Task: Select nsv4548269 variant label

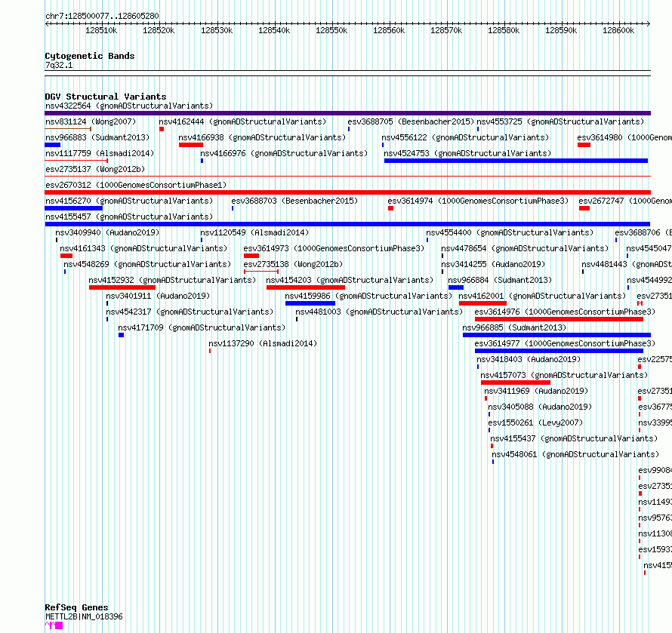Action: tap(147, 264)
